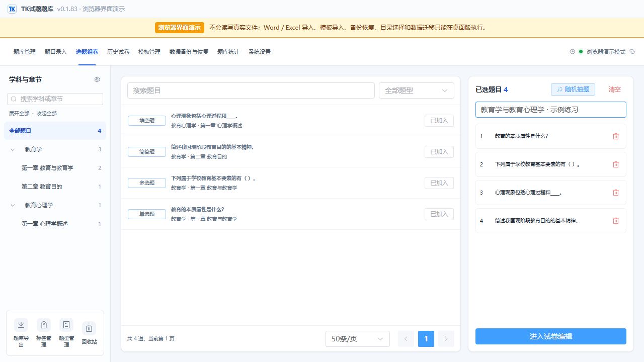
Task: Click 已加入 button for 填空题 row
Action: (439, 121)
